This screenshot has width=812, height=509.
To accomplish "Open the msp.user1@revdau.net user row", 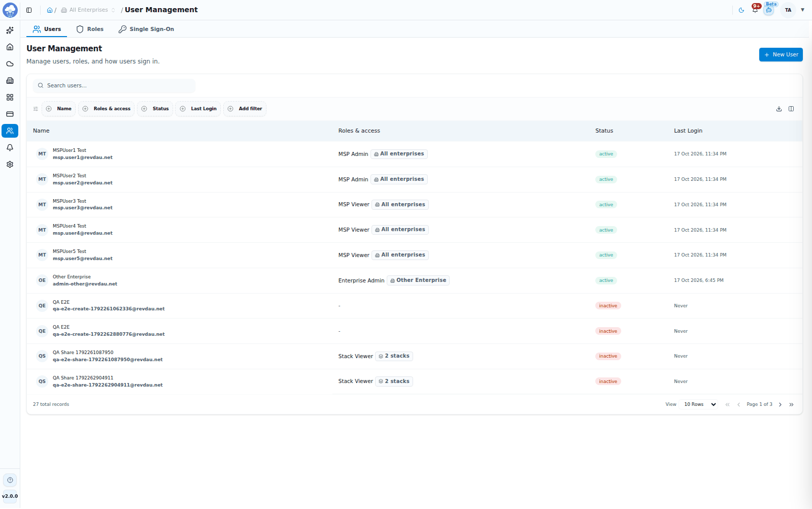I will click(x=415, y=154).
